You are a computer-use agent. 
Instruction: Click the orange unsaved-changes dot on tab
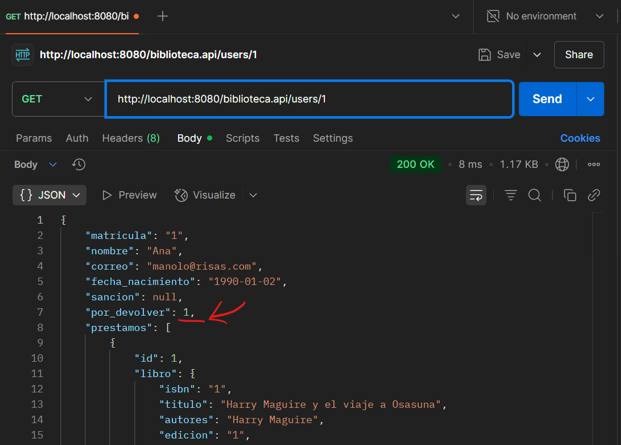tap(136, 16)
